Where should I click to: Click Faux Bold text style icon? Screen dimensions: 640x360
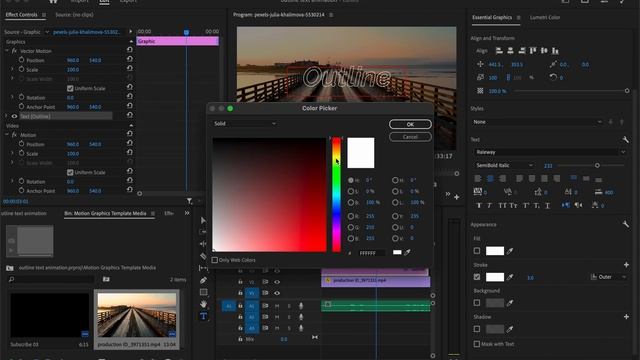[479, 205]
